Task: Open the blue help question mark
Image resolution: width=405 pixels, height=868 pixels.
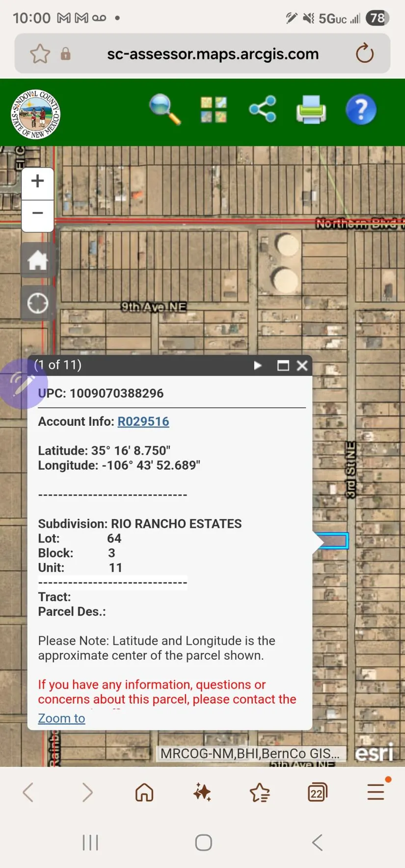Action: pyautogui.click(x=361, y=109)
